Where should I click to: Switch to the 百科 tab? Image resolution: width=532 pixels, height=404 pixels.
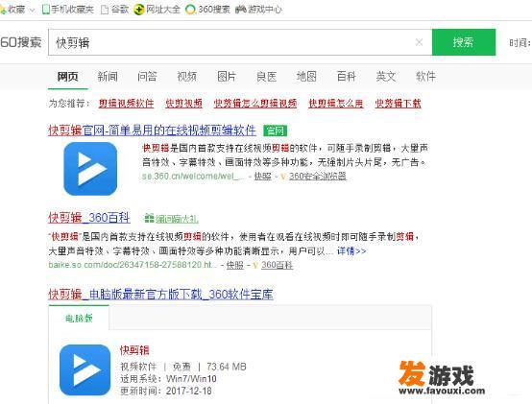coord(346,76)
